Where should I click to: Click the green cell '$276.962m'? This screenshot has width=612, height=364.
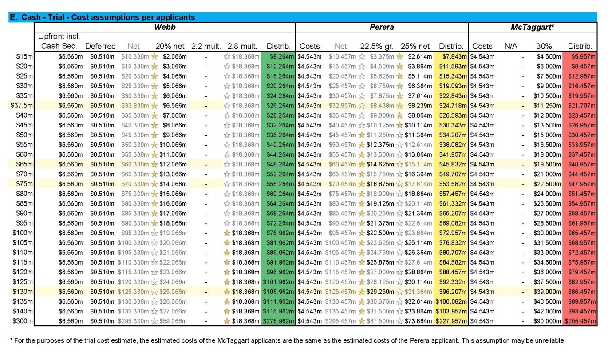pyautogui.click(x=278, y=321)
